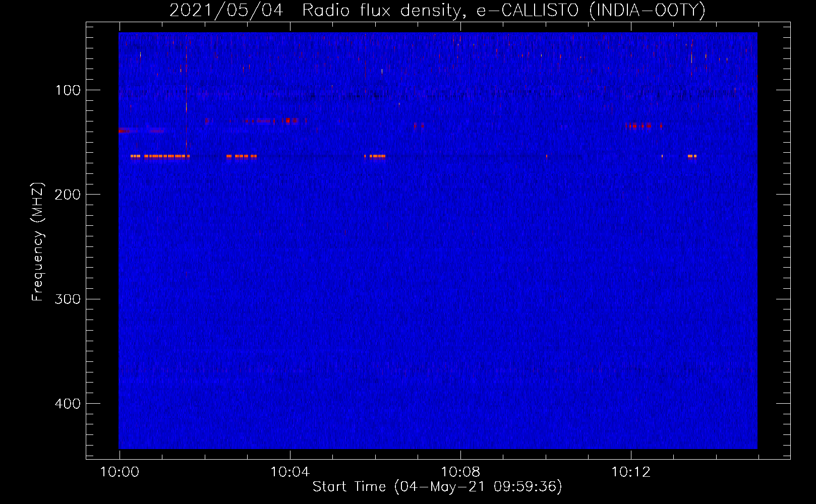Click the 10:12 time tick label
Viewport: 816px width, 504px height.
coord(631,472)
